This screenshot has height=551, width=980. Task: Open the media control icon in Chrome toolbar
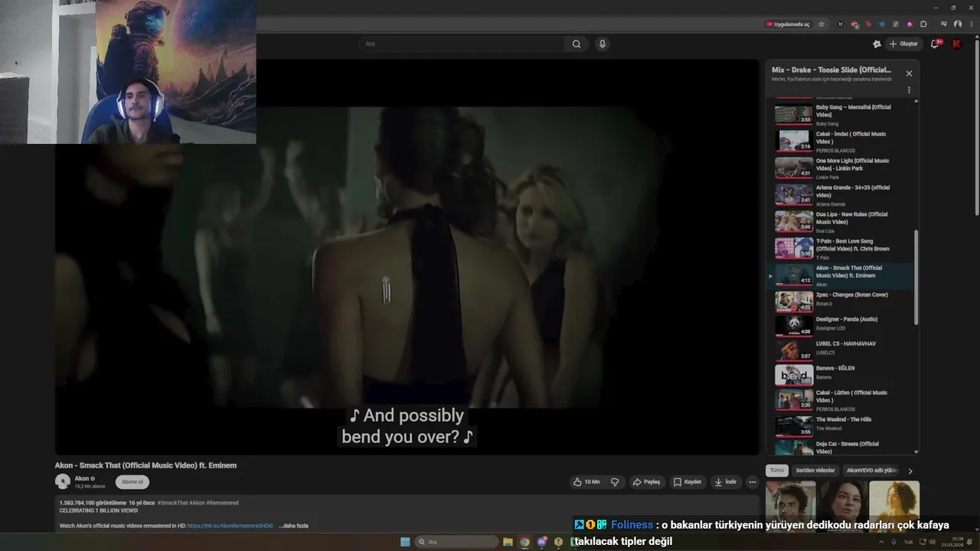tap(944, 24)
